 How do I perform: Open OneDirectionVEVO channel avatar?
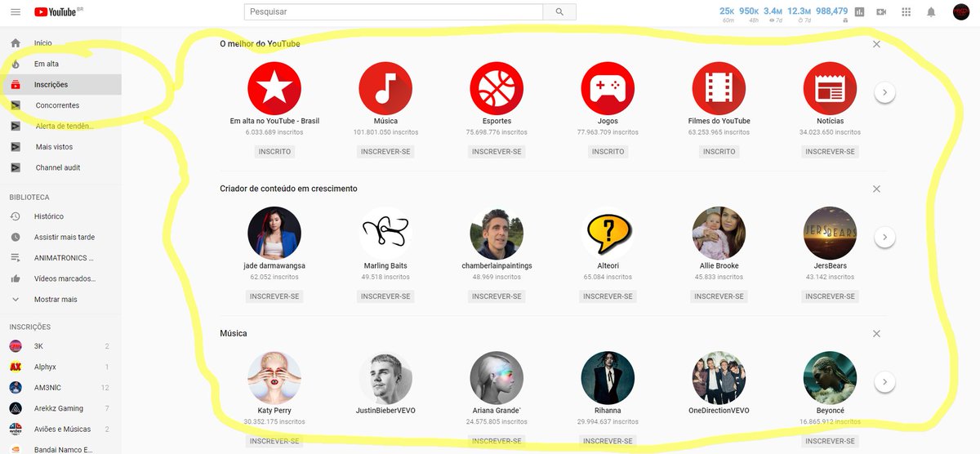pos(719,378)
